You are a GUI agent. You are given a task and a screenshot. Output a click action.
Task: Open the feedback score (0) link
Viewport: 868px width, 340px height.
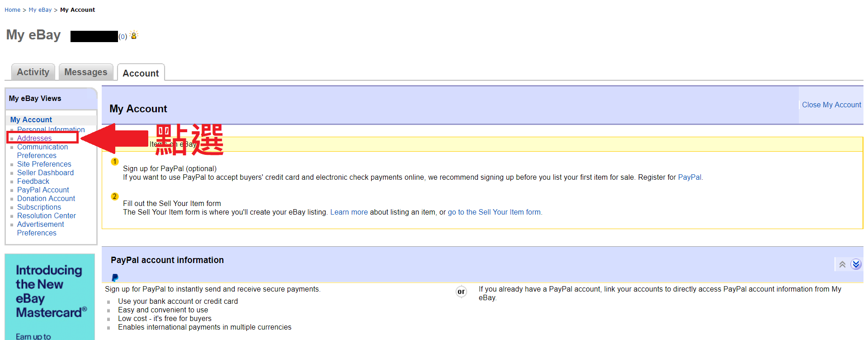123,37
